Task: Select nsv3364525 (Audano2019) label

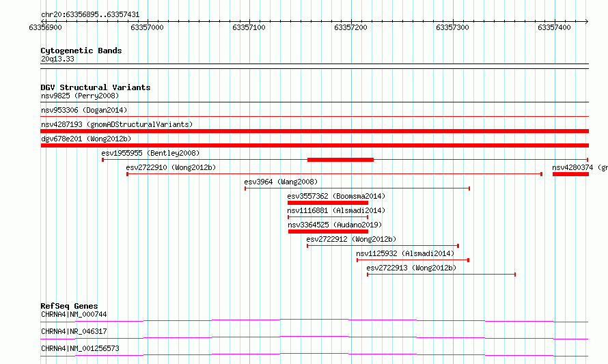Action: (335, 225)
